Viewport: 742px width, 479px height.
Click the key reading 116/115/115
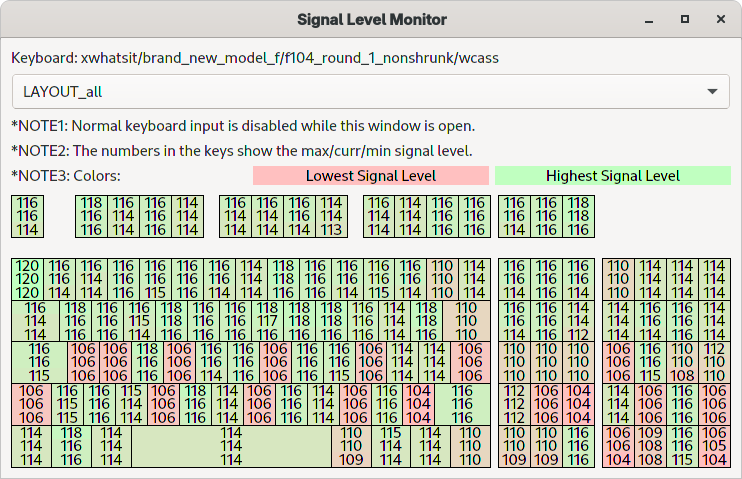pyautogui.click(x=67, y=404)
